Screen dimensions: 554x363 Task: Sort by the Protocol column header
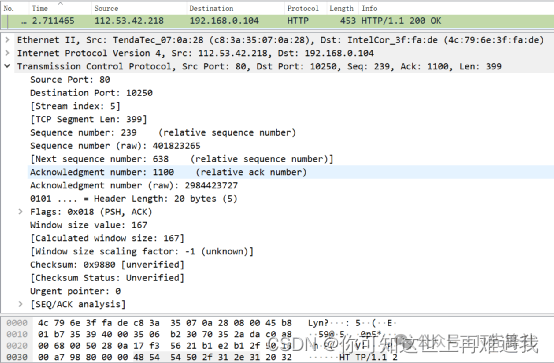point(303,8)
